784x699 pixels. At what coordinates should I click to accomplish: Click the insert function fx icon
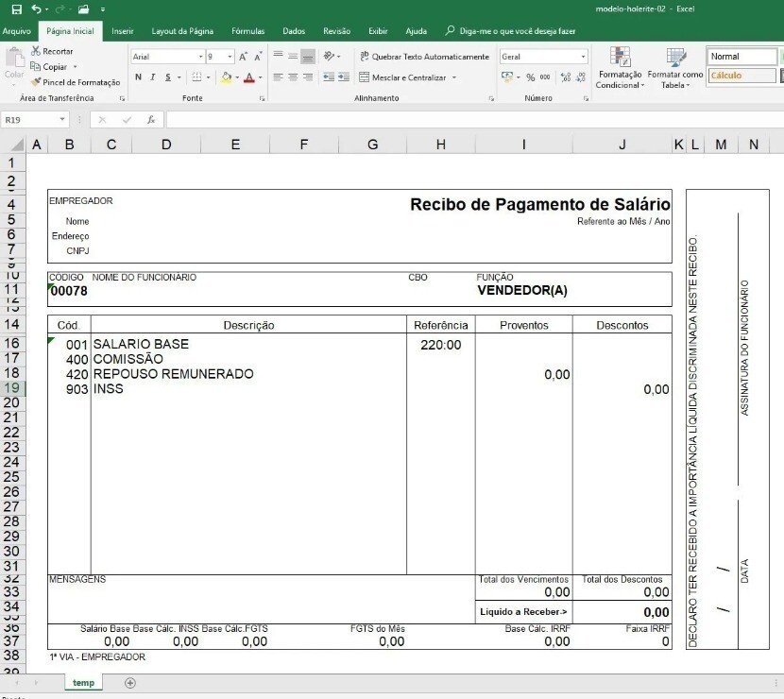[150, 120]
